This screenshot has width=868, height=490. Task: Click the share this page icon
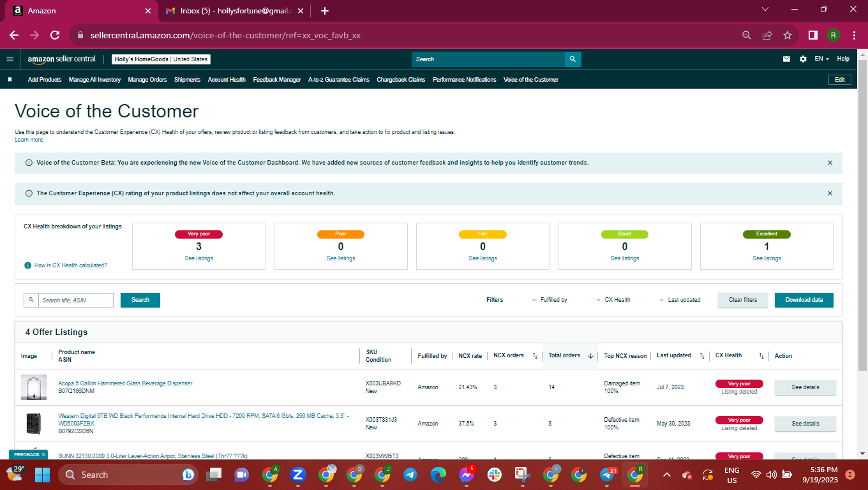pyautogui.click(x=767, y=35)
